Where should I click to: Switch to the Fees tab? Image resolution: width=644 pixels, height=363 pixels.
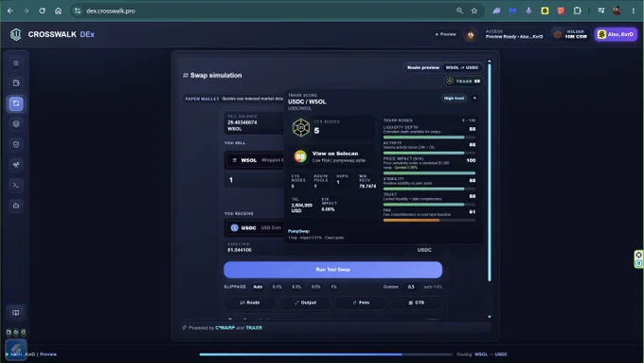tap(361, 302)
